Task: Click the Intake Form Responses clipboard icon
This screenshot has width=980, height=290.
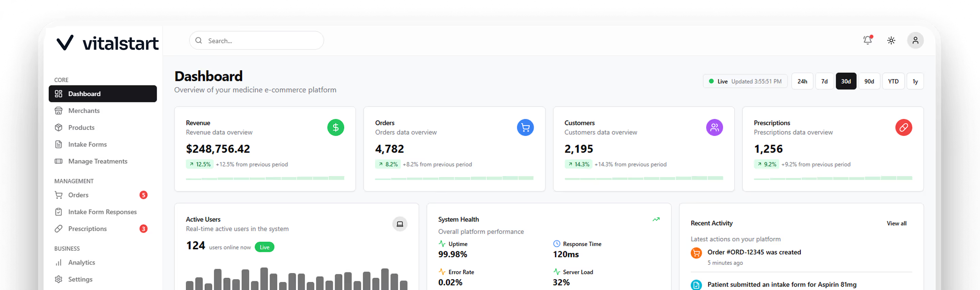Action: click(58, 212)
